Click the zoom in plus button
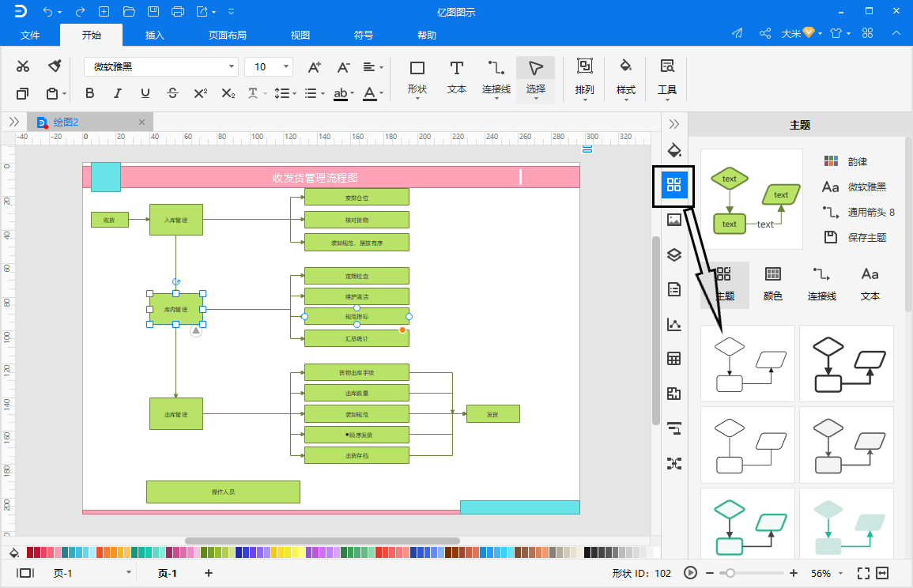This screenshot has width=913, height=588. pos(793,573)
